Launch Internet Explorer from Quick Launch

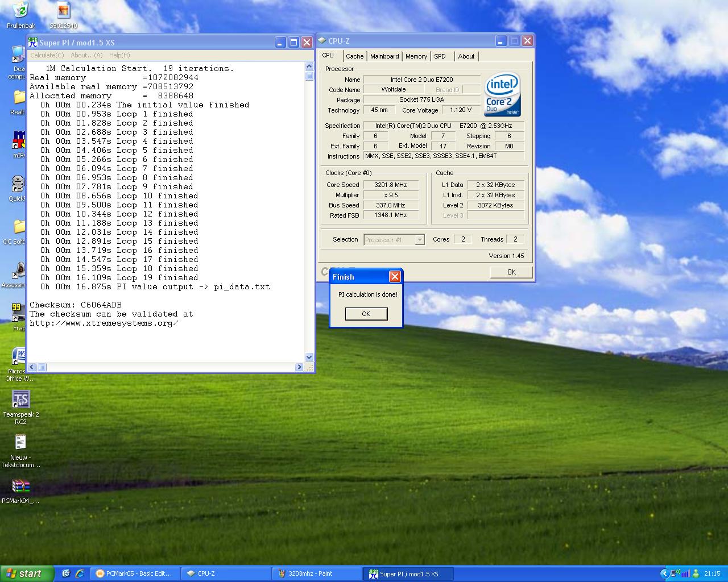(x=80, y=573)
